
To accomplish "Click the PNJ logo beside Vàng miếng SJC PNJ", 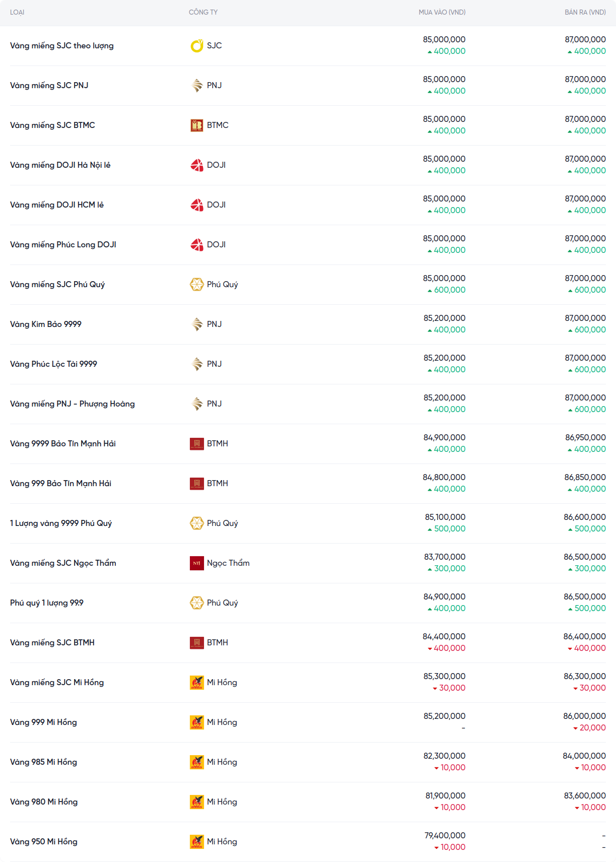I will click(x=197, y=86).
